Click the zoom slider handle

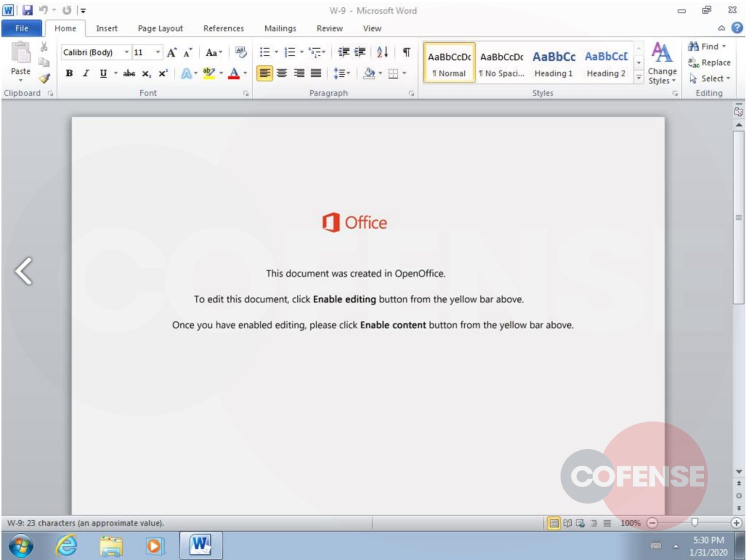click(695, 522)
